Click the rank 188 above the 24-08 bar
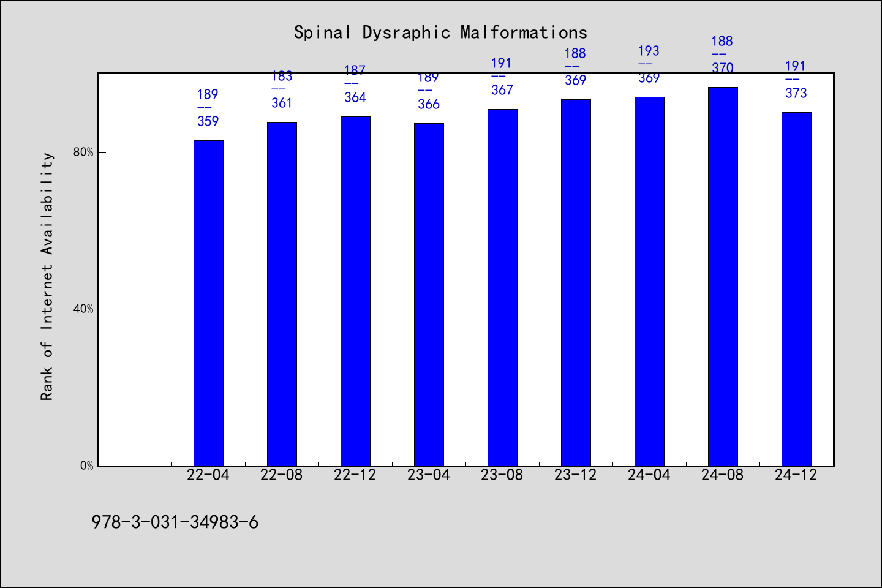The image size is (882, 588). tap(722, 41)
